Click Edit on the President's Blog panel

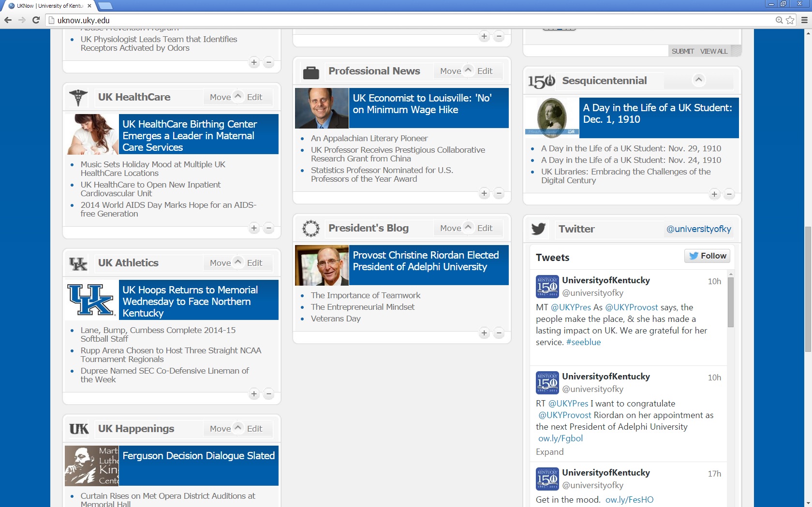(x=485, y=228)
